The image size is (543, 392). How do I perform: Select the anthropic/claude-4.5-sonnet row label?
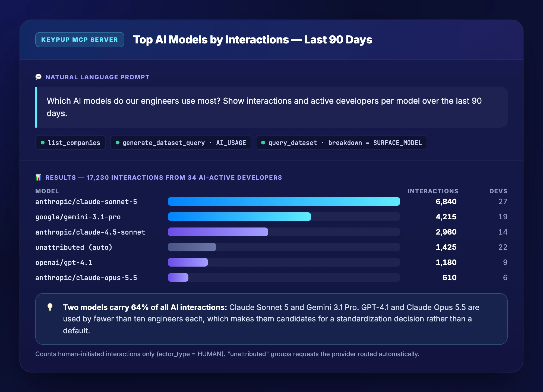[90, 232]
